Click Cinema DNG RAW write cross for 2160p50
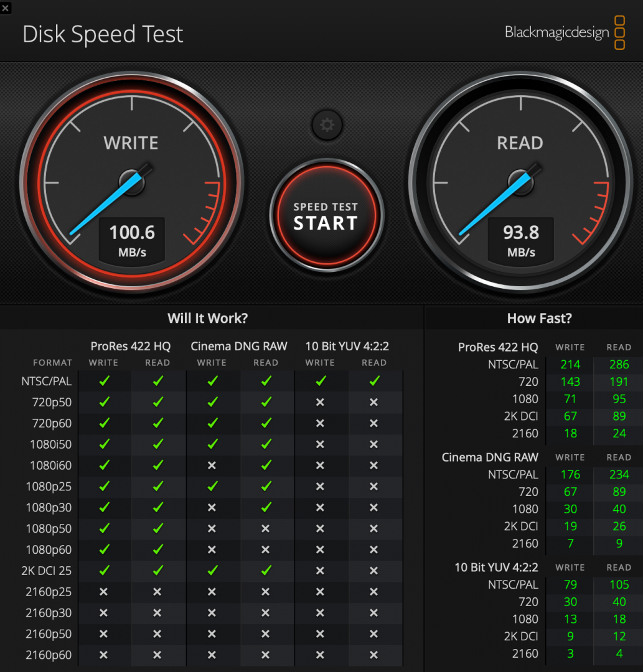 (212, 634)
